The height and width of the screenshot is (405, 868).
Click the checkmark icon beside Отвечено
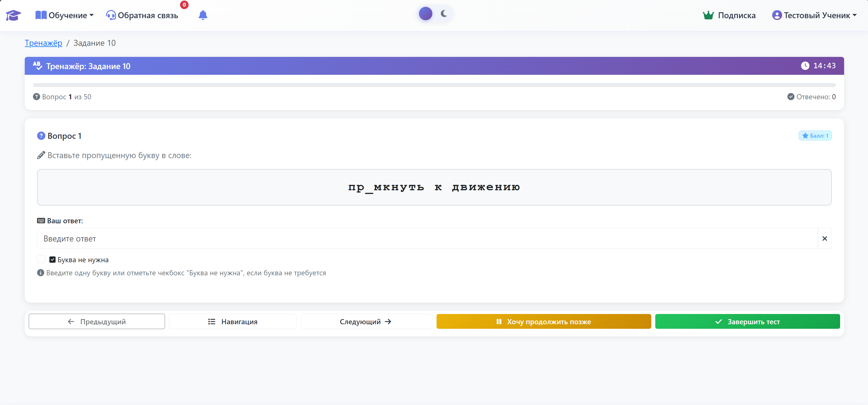791,97
